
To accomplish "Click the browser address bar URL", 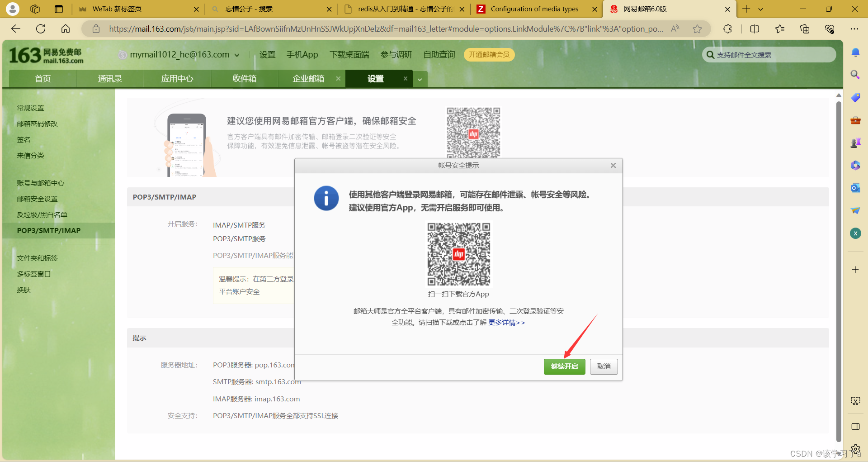I will coord(386,29).
